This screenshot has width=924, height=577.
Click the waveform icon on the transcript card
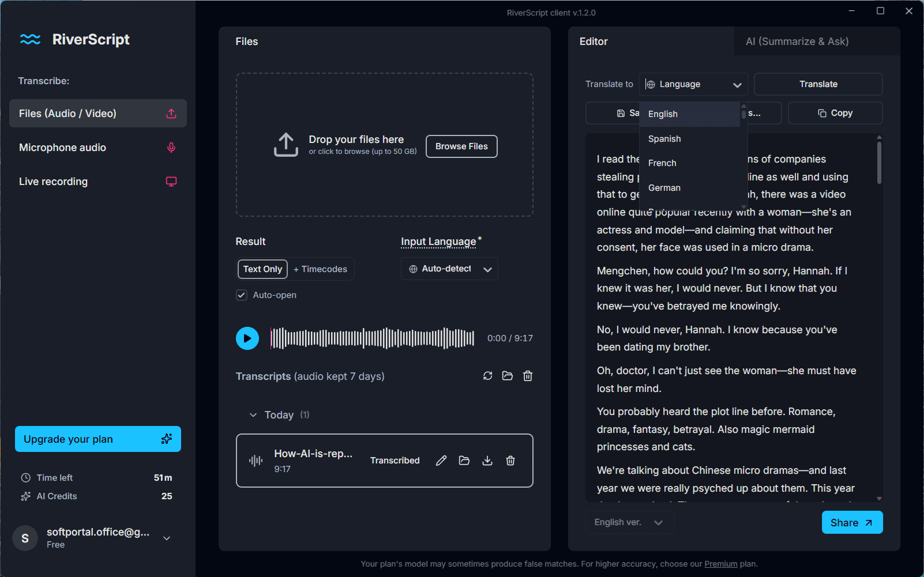pyautogui.click(x=256, y=461)
